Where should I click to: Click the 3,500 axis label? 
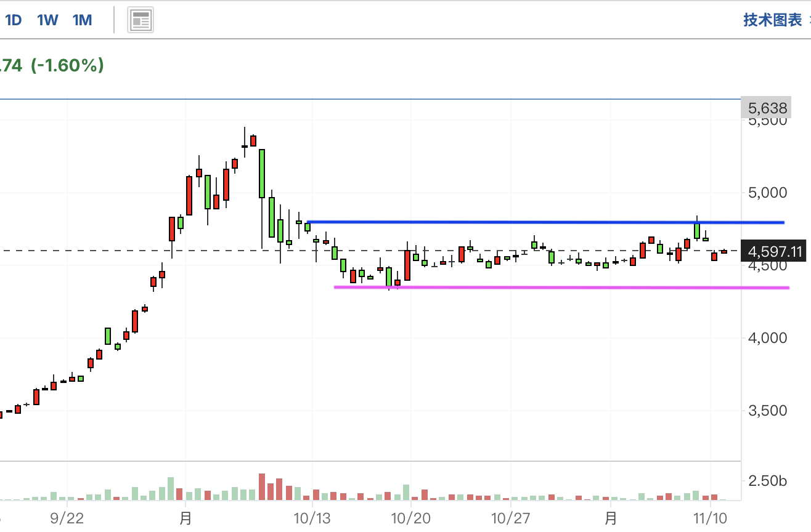pyautogui.click(x=767, y=411)
